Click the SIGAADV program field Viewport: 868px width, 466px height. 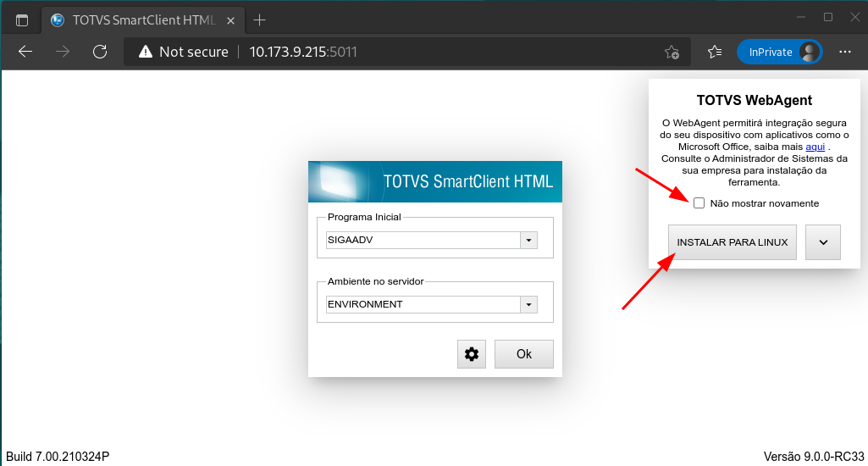[x=423, y=240]
